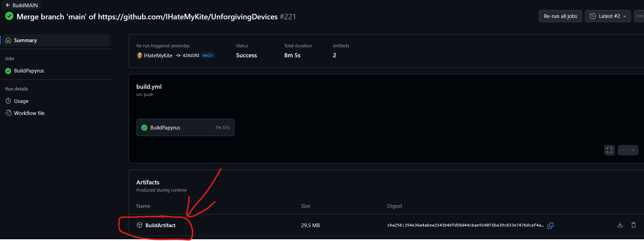Click the green success check beside run title

pos(9,16)
